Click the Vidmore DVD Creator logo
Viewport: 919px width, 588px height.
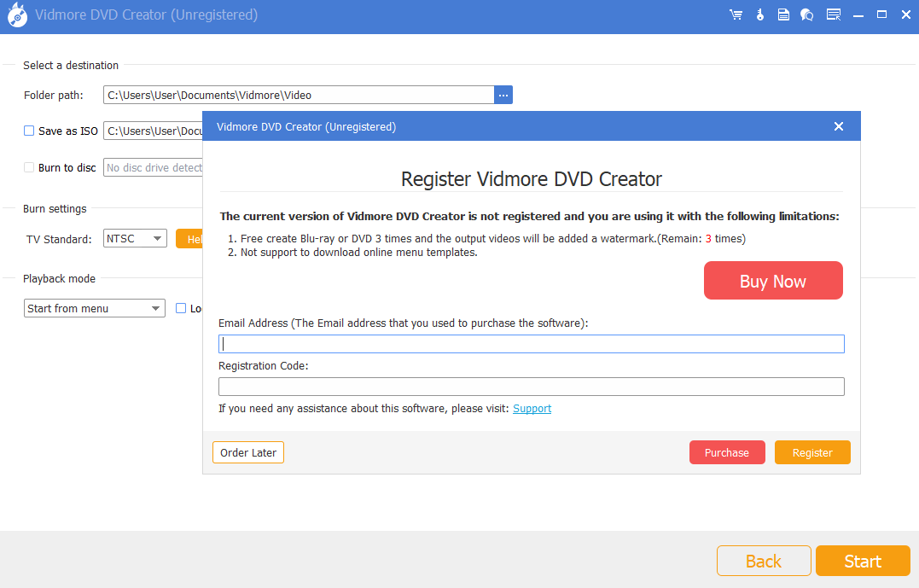click(x=17, y=15)
